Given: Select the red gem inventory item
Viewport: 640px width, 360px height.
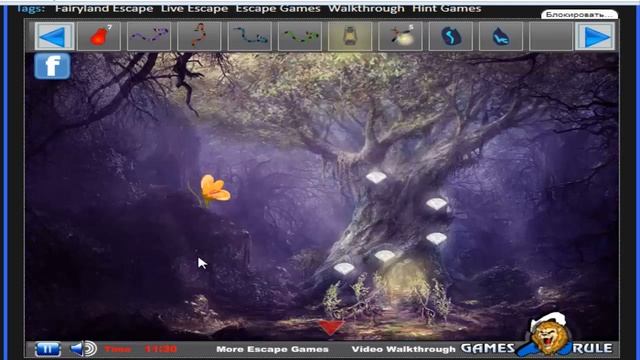Looking at the screenshot, I should (99, 36).
